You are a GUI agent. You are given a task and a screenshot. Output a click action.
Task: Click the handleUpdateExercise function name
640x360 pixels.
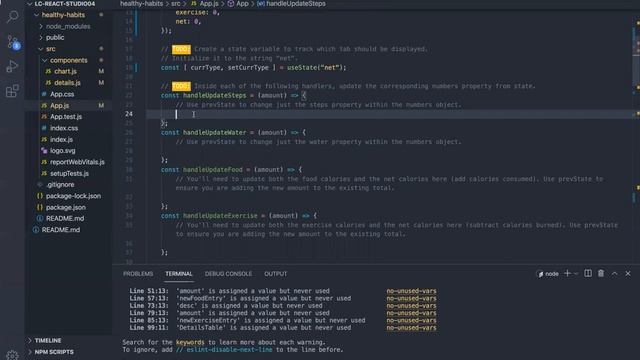pyautogui.click(x=220, y=216)
